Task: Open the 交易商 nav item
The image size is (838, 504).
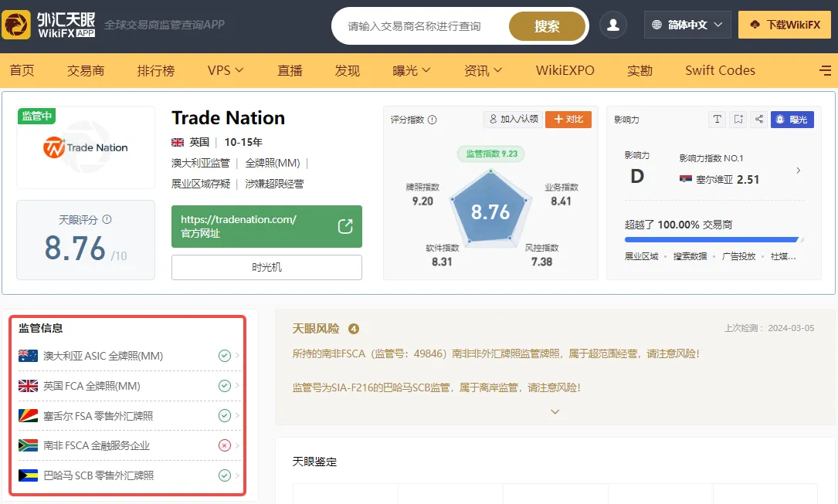Action: click(x=86, y=70)
